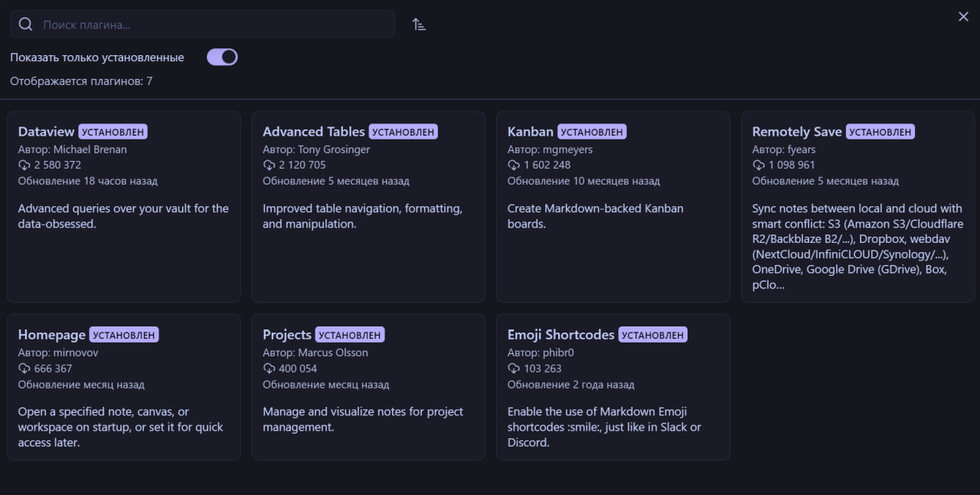Image resolution: width=980 pixels, height=495 pixels.
Task: Click the Kanban download count icon
Action: (514, 165)
